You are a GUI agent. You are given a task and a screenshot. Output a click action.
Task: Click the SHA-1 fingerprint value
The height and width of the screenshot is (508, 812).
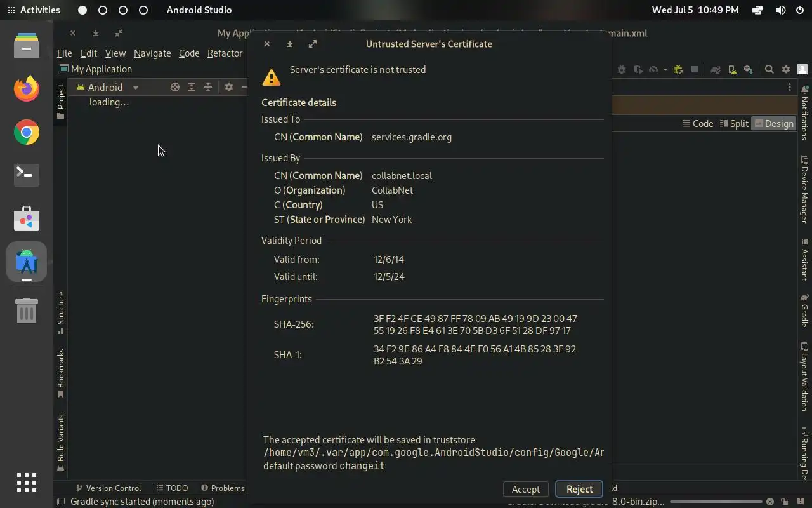tap(475, 355)
